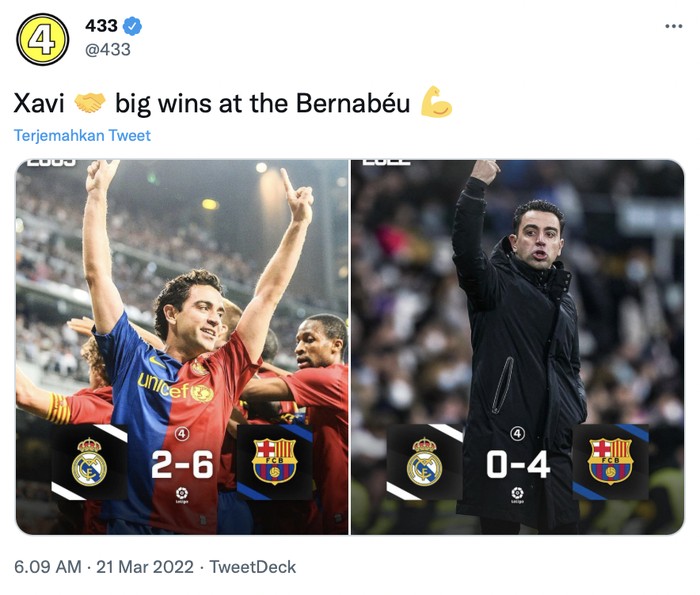Open the right photo of Xavi coaching
Screen dimensions: 700x595
517,300
